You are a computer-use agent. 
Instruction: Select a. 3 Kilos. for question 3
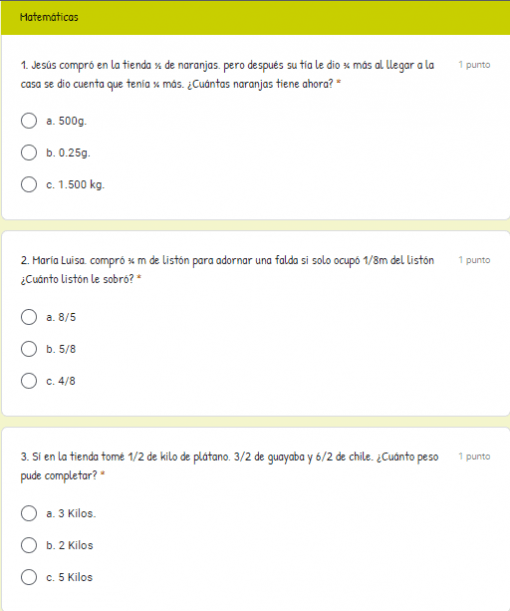[29, 514]
